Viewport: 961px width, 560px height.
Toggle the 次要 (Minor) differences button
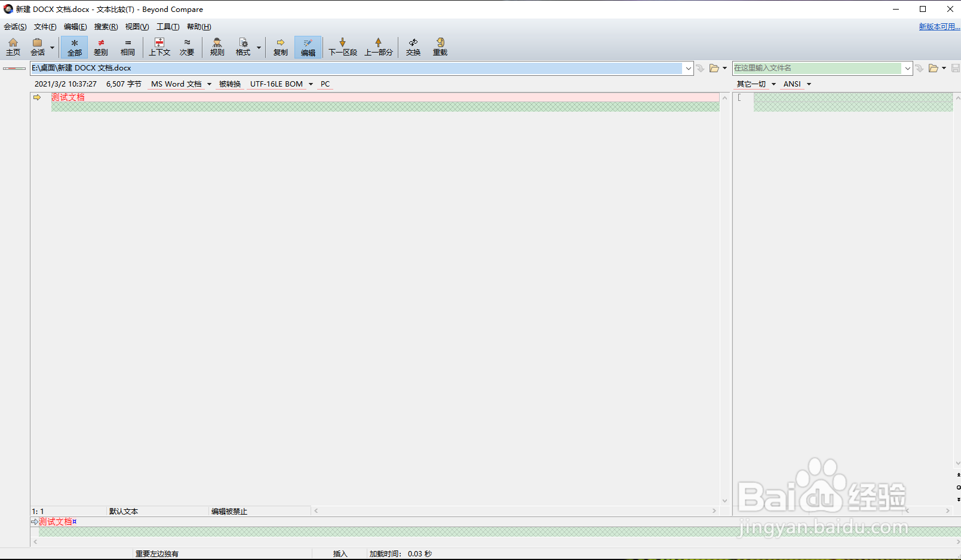(x=187, y=47)
